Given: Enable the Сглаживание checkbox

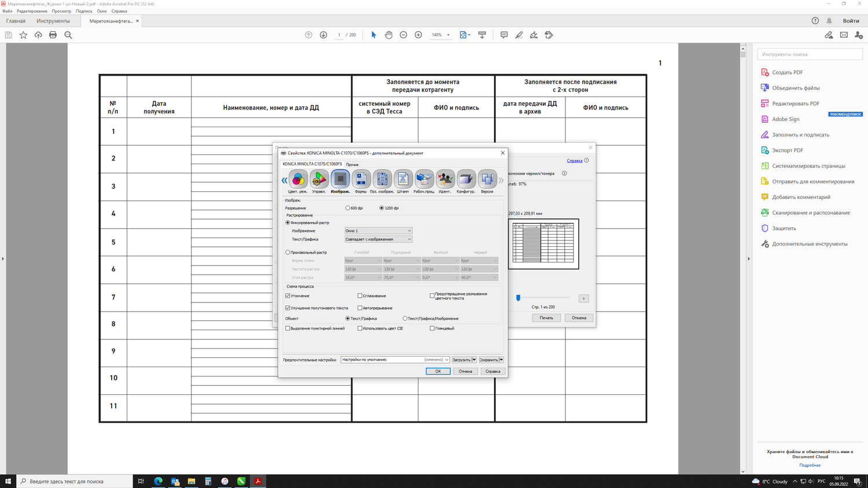Looking at the screenshot, I should click(x=360, y=296).
